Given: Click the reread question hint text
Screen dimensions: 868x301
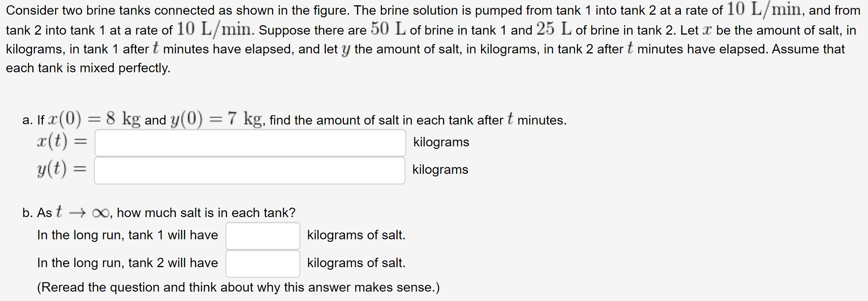Looking at the screenshot, I should pos(239,287).
